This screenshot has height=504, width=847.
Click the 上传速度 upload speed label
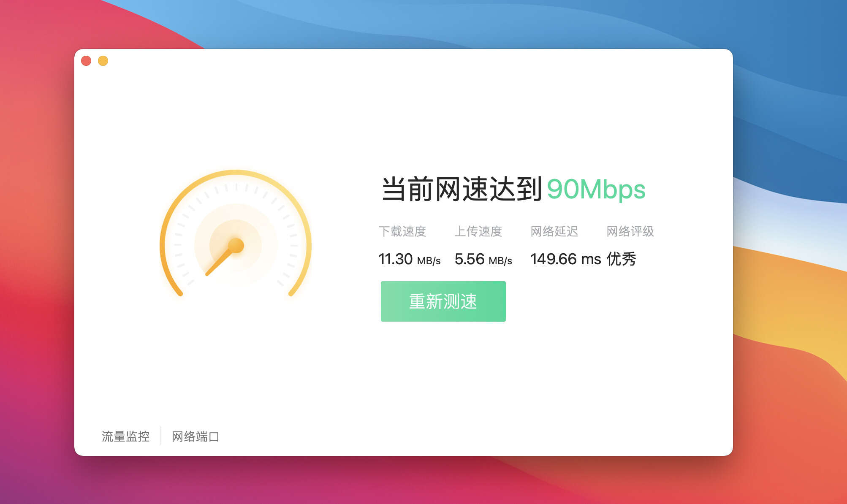478,231
